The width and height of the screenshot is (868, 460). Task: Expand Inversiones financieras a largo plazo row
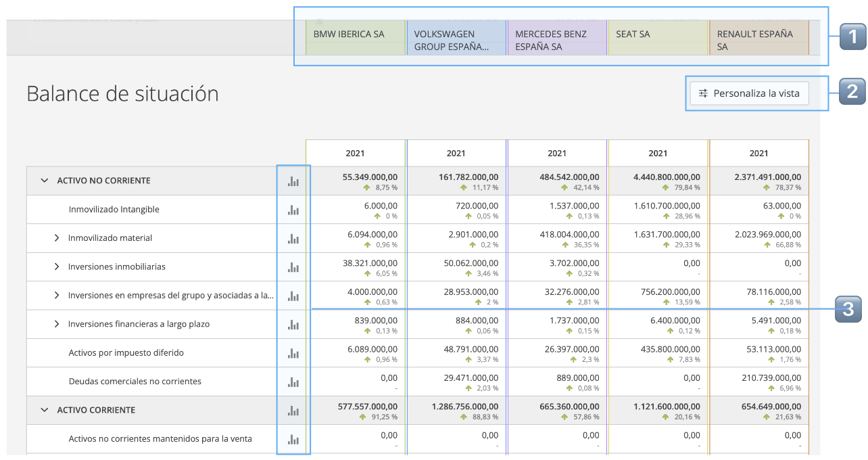(57, 324)
